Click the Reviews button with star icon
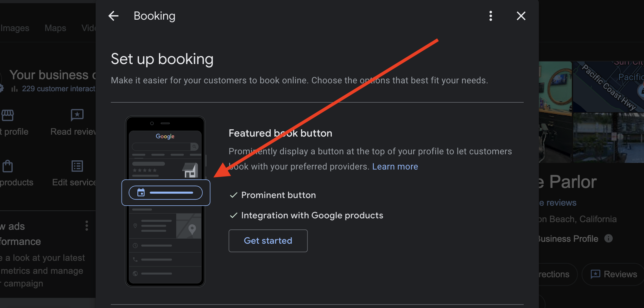 (614, 274)
